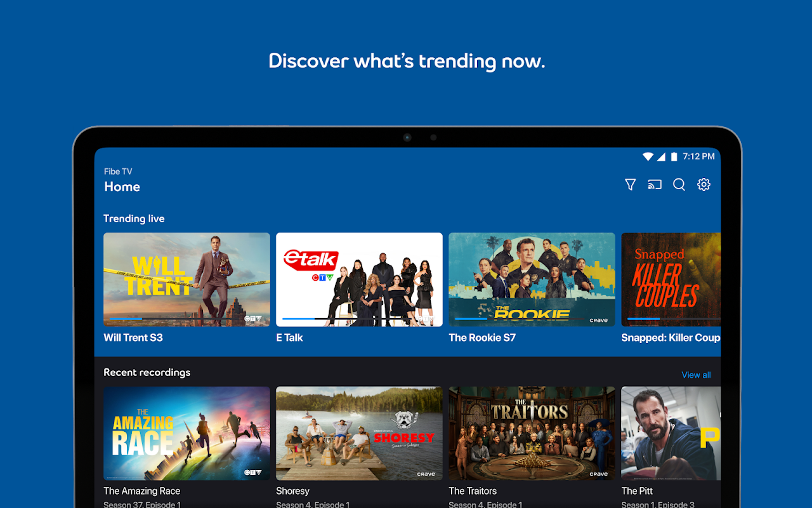Click The Pitt title text

click(x=638, y=491)
